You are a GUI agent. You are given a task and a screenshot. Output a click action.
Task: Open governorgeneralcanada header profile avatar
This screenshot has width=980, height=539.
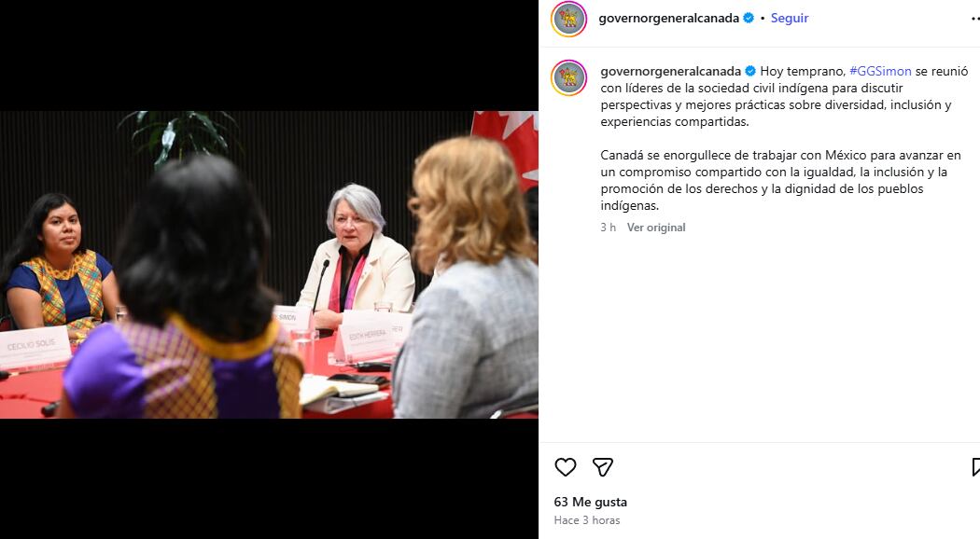(x=568, y=19)
